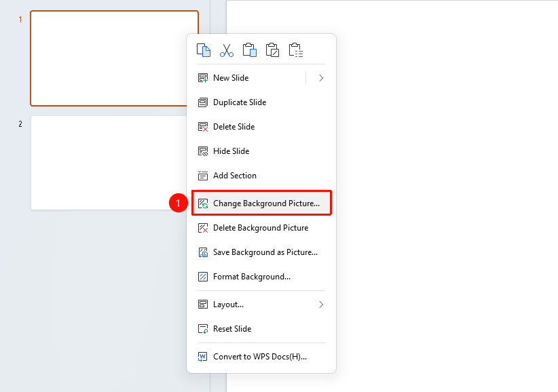Click the Delete Slide icon

pyautogui.click(x=203, y=127)
